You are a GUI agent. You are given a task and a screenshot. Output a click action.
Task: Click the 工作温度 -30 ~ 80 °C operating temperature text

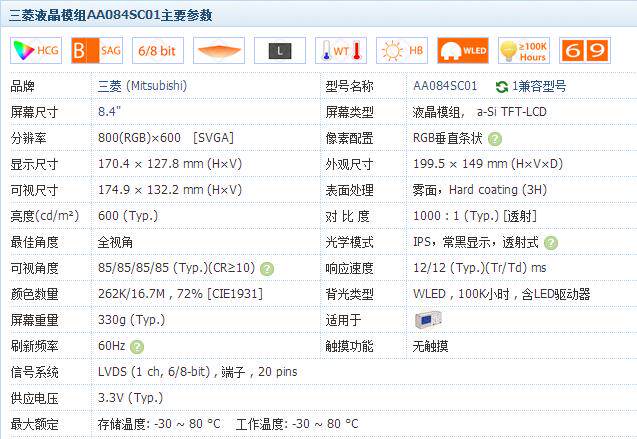point(297,424)
